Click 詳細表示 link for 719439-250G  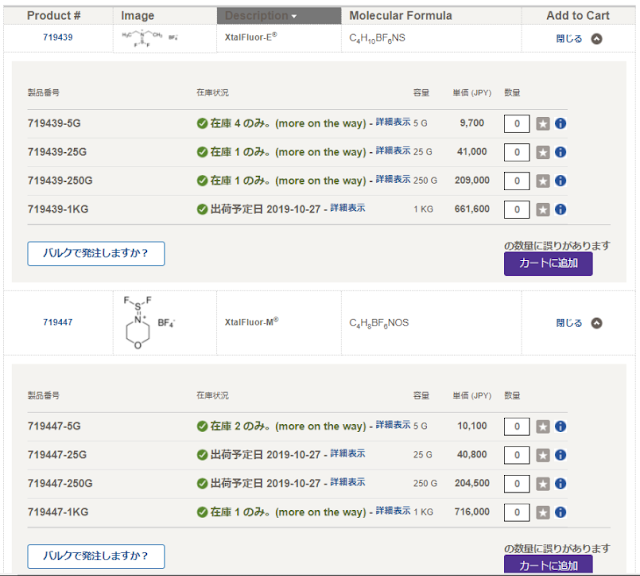coord(393,179)
